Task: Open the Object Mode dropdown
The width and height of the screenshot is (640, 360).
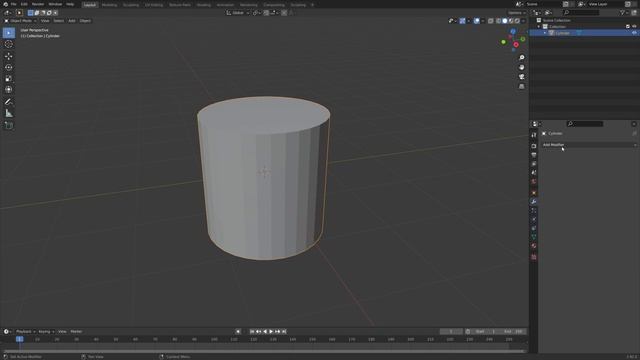Action: click(20, 21)
